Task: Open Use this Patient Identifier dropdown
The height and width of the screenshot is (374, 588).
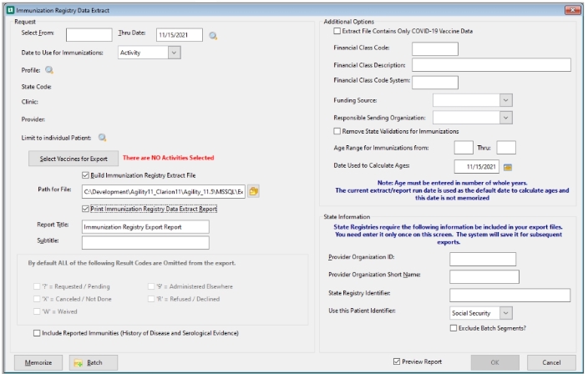Action: pos(506,312)
